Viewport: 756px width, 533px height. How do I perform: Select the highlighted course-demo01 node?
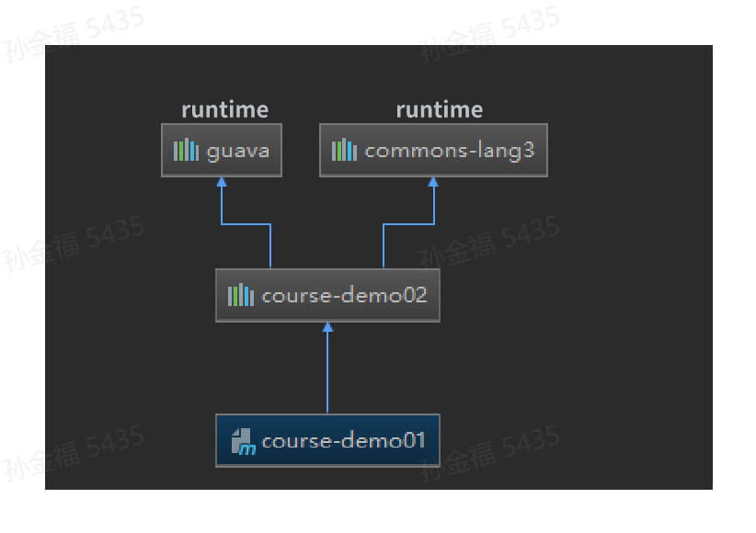pyautogui.click(x=327, y=440)
